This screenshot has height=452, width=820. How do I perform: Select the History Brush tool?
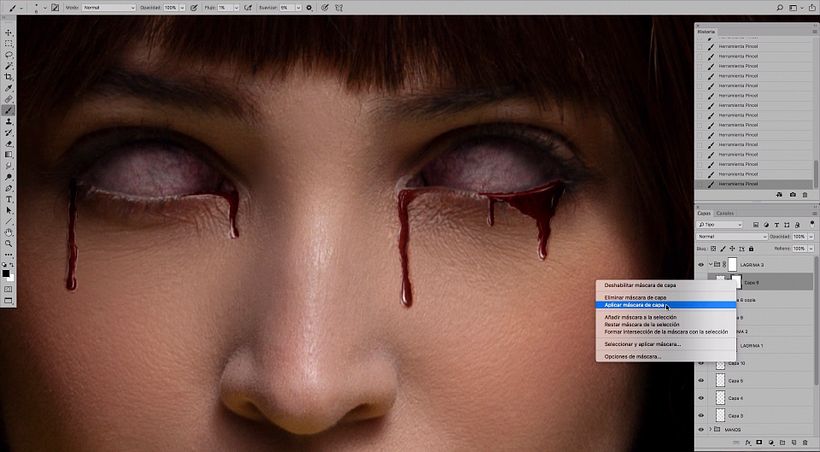click(x=8, y=132)
